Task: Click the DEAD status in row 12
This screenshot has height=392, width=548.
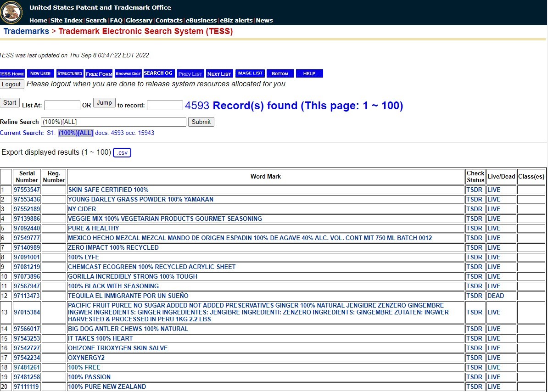Action: tap(496, 296)
